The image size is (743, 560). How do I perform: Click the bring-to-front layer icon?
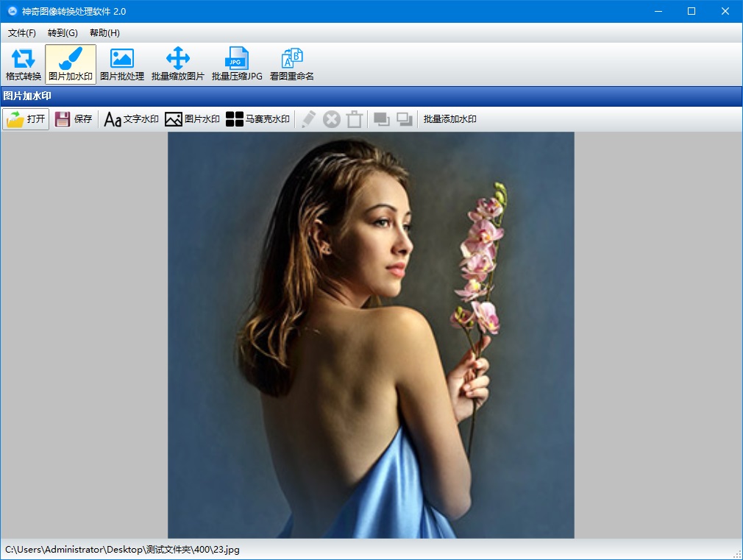coord(381,119)
